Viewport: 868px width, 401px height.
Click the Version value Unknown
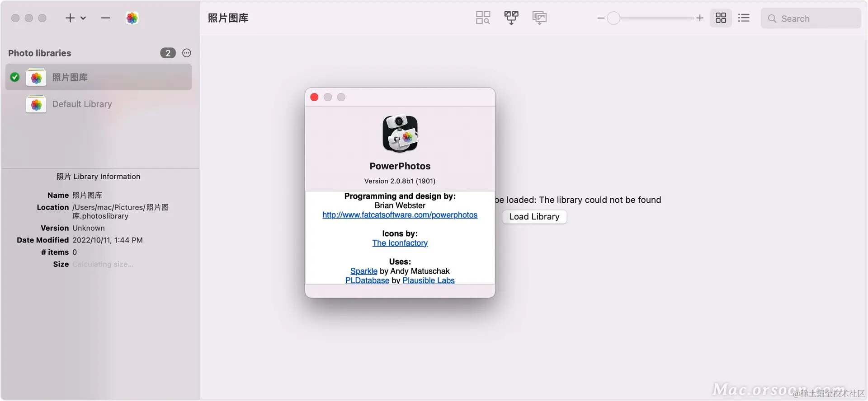pos(89,228)
